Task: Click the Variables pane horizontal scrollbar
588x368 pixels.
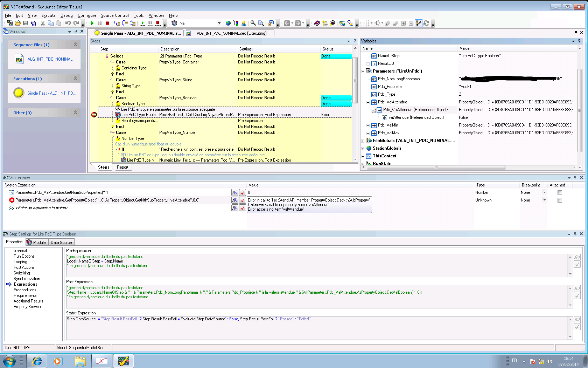Action: pyautogui.click(x=436, y=167)
